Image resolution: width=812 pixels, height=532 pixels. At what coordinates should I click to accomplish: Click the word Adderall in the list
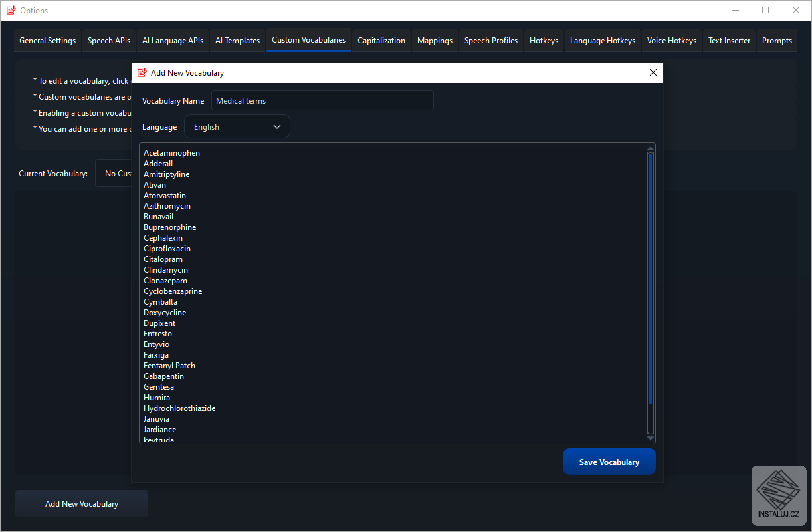pos(158,164)
